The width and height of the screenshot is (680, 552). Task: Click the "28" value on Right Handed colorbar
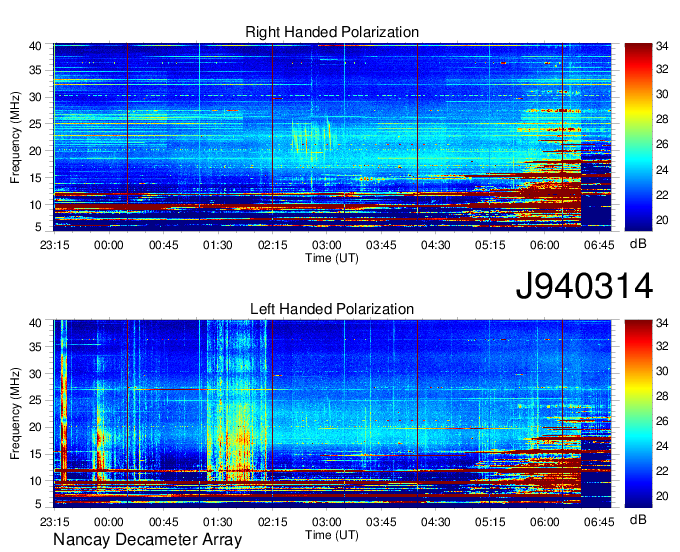click(662, 119)
